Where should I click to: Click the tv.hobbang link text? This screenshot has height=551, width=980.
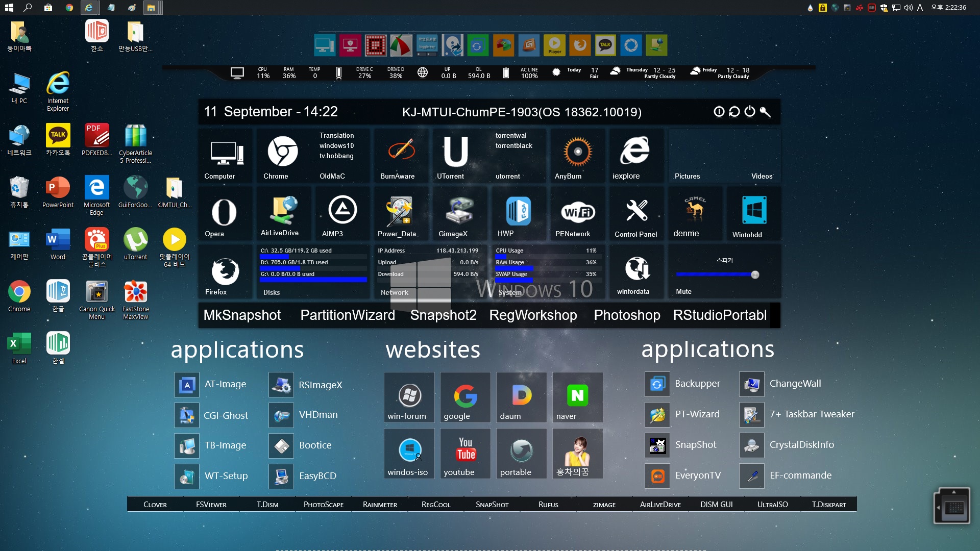coord(336,156)
